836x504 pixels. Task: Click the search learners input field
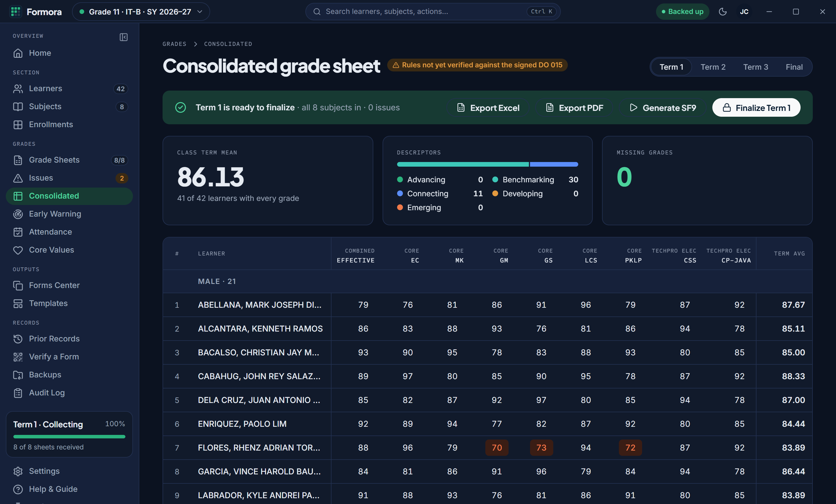tap(433, 12)
